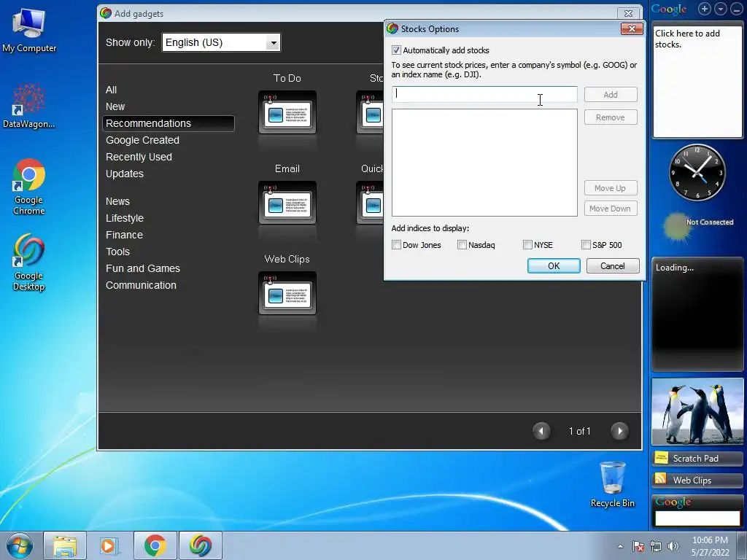The width and height of the screenshot is (747, 560).
Task: Open the volume tray icon
Action: tap(673, 546)
